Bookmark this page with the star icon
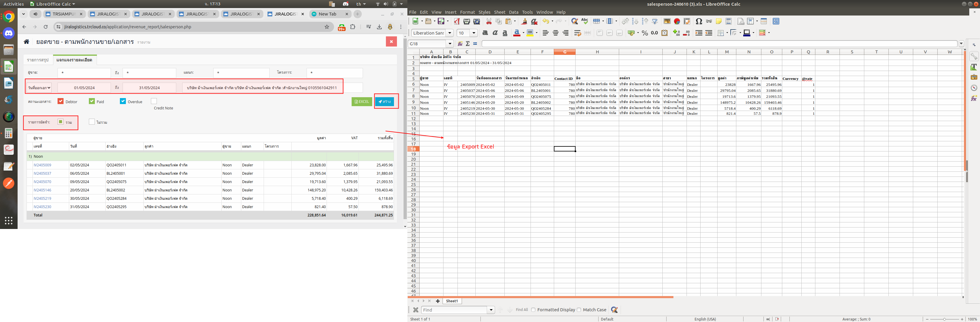This screenshot has height=322, width=980. click(x=327, y=27)
